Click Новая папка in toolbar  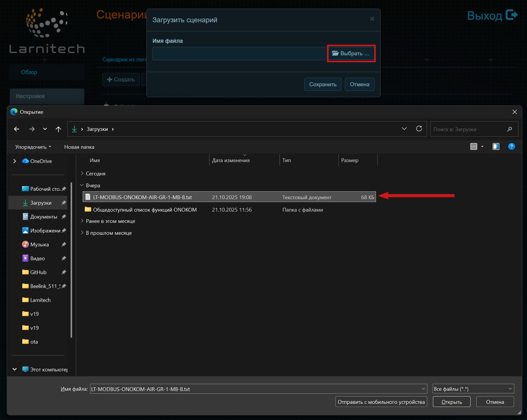[x=79, y=147]
